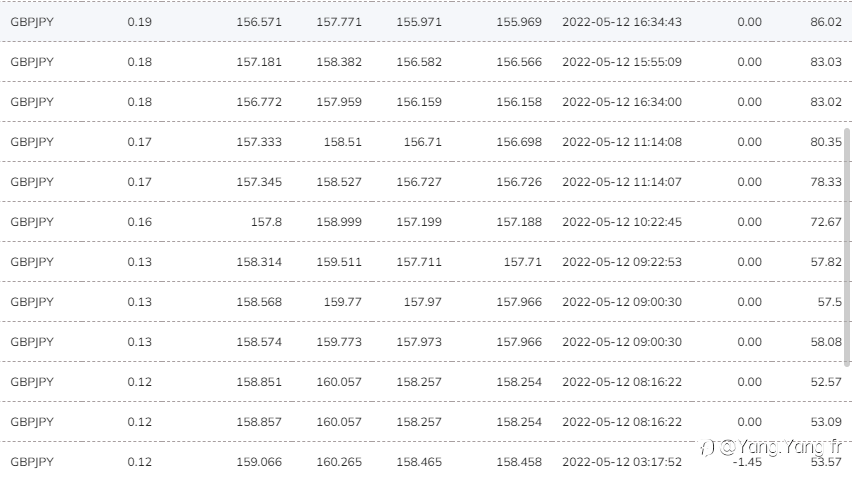This screenshot has width=852, height=480.
Task: Click the profit value 57.5
Action: [x=830, y=302]
